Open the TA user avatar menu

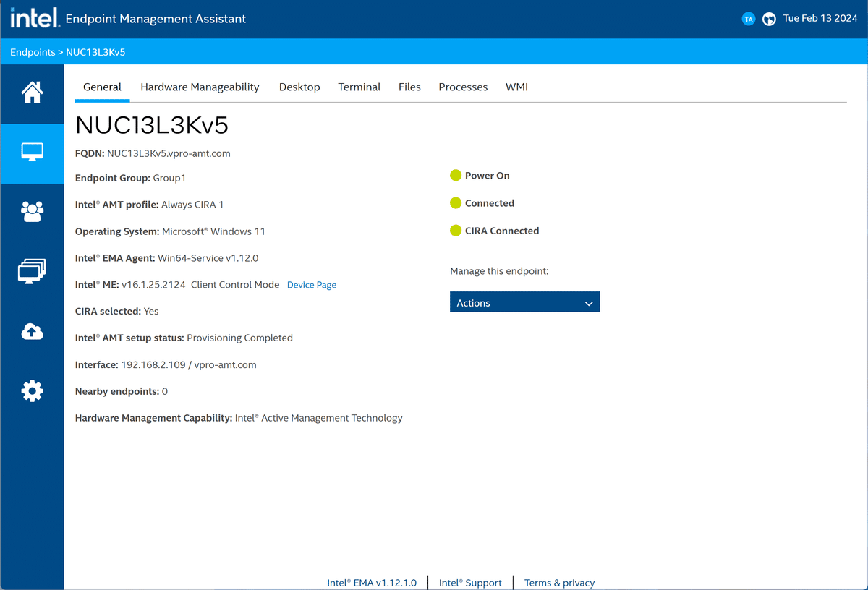point(749,19)
